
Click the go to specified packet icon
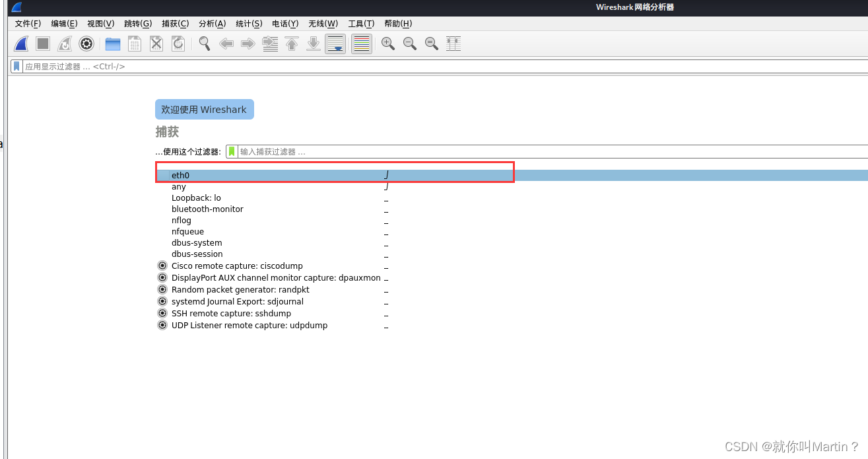[270, 44]
